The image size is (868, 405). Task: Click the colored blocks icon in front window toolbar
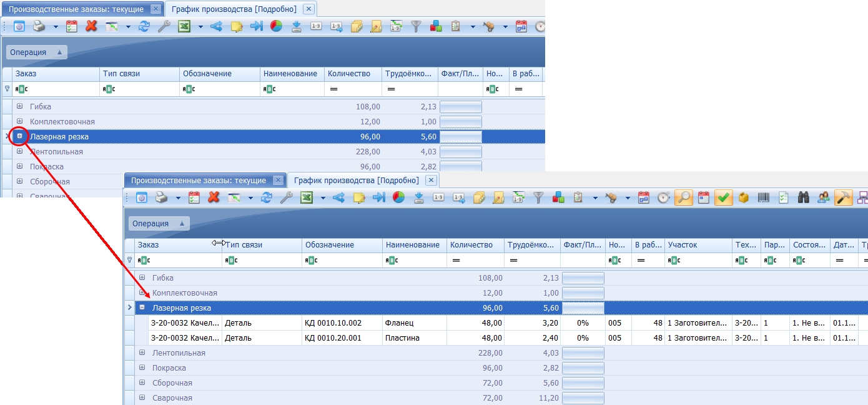click(558, 197)
